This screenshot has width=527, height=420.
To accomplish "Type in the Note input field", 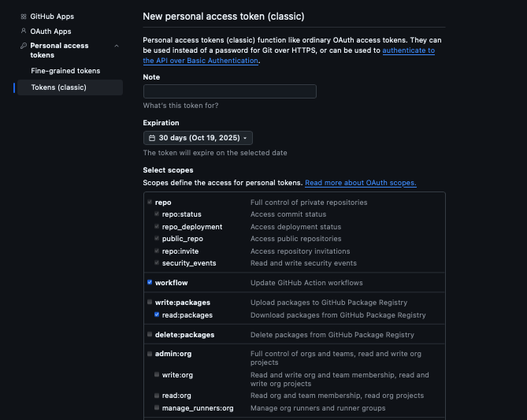I will click(x=229, y=91).
